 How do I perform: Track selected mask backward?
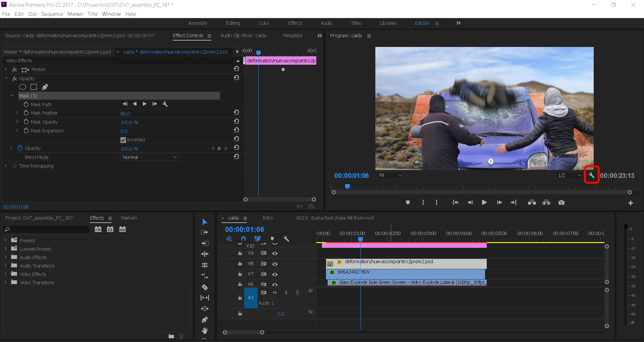pyautogui.click(x=135, y=104)
